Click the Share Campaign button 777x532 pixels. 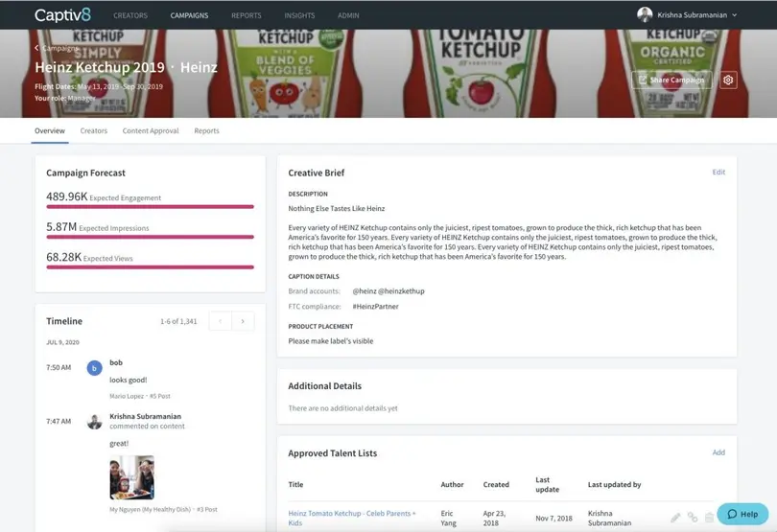pos(671,81)
